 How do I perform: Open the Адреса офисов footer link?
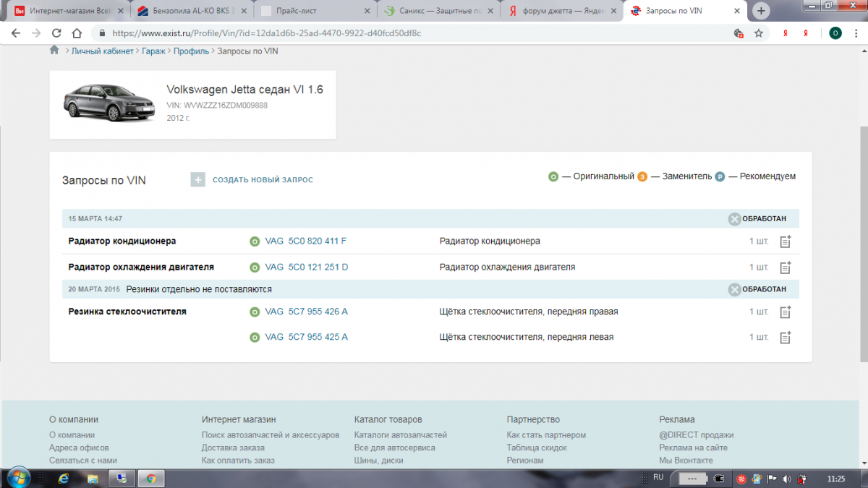(x=79, y=448)
